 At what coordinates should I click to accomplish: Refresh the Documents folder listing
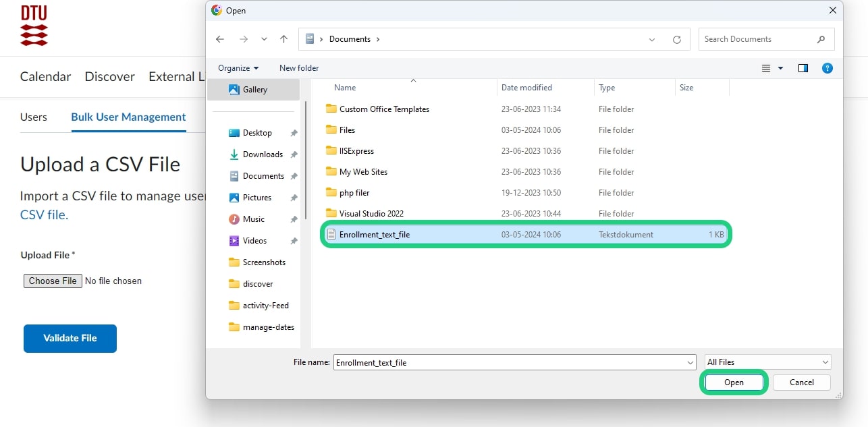(676, 40)
